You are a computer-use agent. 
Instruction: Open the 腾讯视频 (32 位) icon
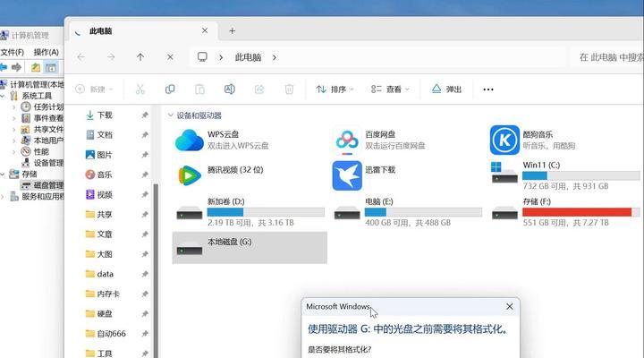(189, 176)
